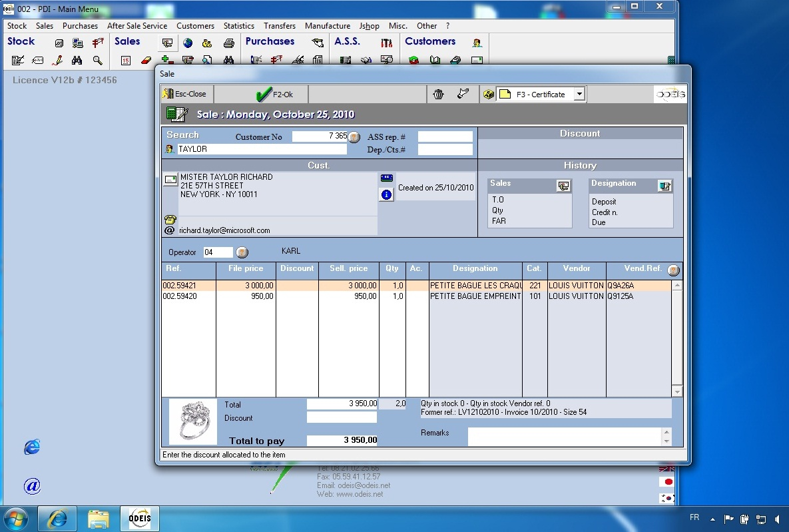The height and width of the screenshot is (532, 789).
Task: Click the Discount field below Total
Action: tap(342, 417)
